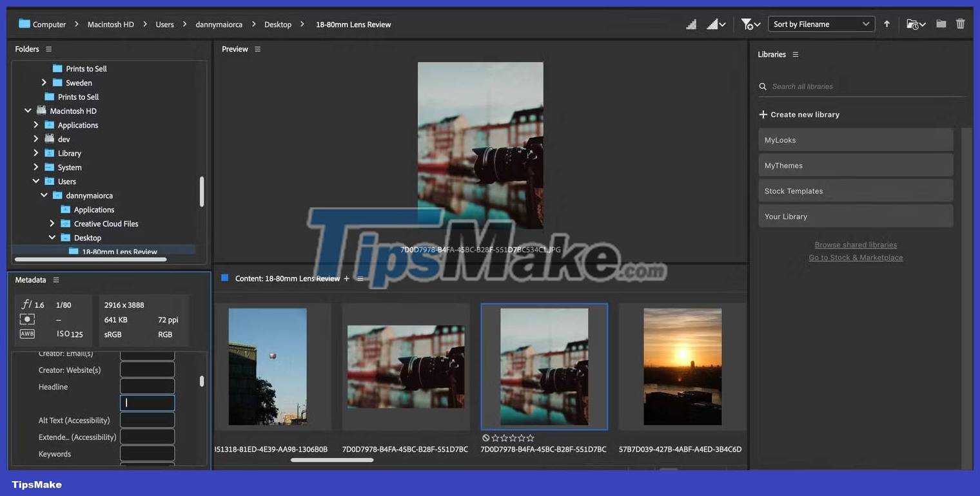Toggle the ascending sort order arrow
The image size is (980, 496).
tap(887, 23)
